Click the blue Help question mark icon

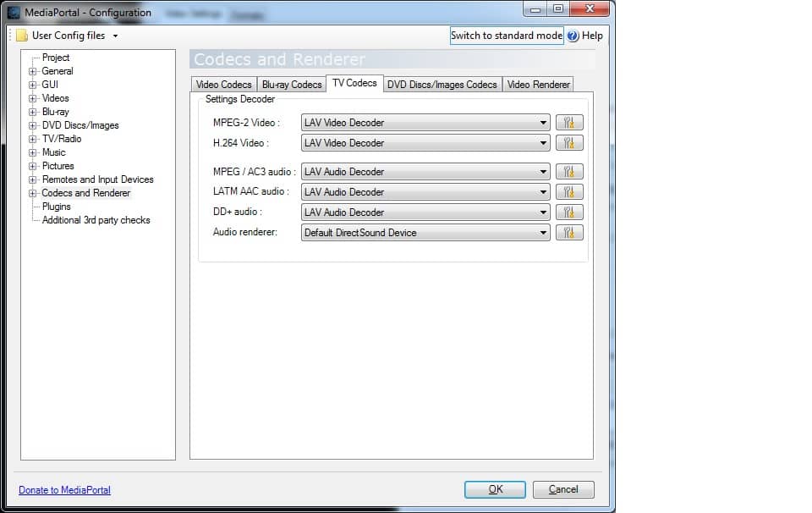(x=573, y=36)
